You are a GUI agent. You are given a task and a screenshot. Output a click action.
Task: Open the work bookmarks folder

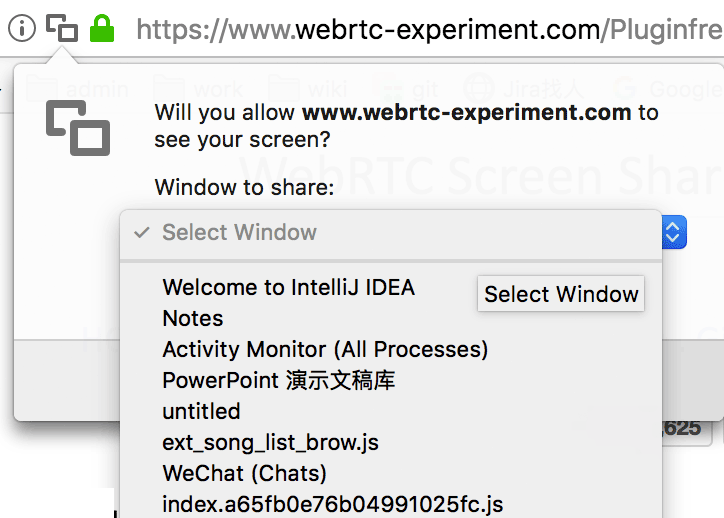tap(198, 89)
